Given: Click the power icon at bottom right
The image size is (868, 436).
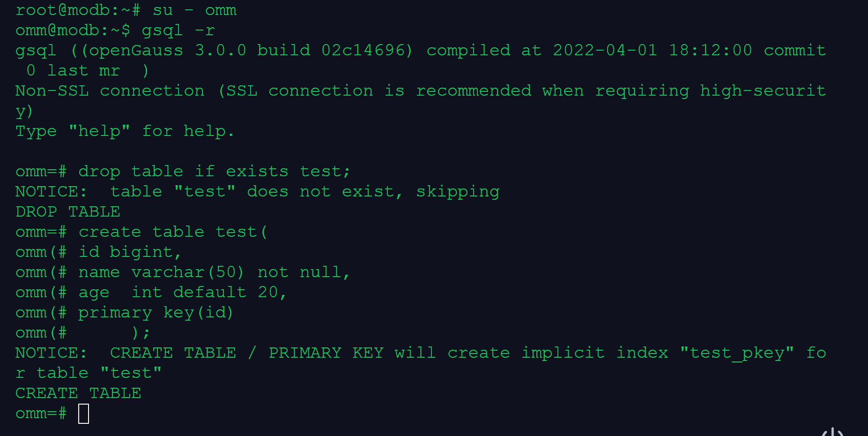Looking at the screenshot, I should (x=833, y=432).
